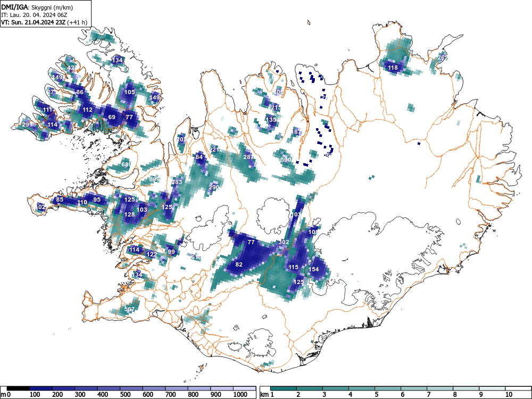Select the '187' visibility value

(x=296, y=132)
